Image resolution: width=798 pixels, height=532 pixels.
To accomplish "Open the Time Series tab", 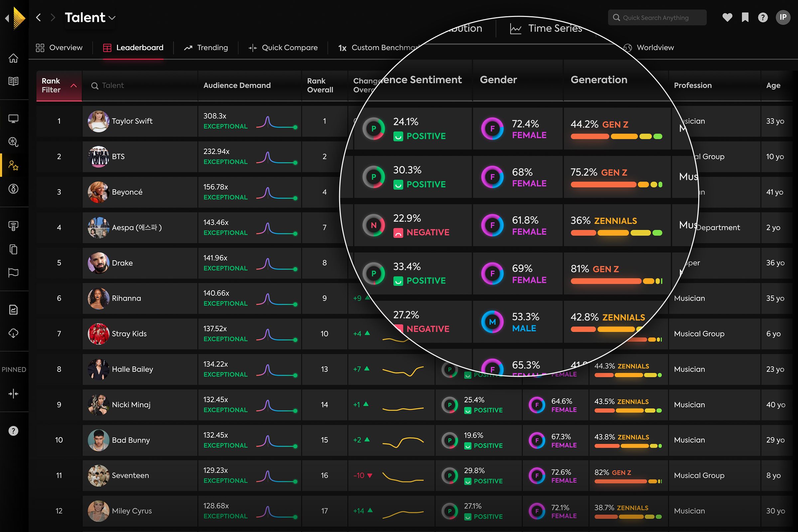I will coord(546,29).
